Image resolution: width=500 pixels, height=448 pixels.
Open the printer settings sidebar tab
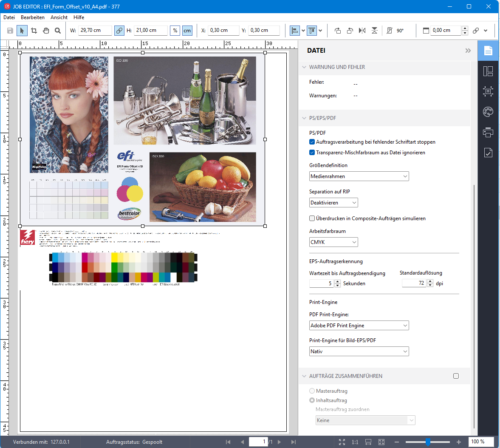[x=488, y=132]
